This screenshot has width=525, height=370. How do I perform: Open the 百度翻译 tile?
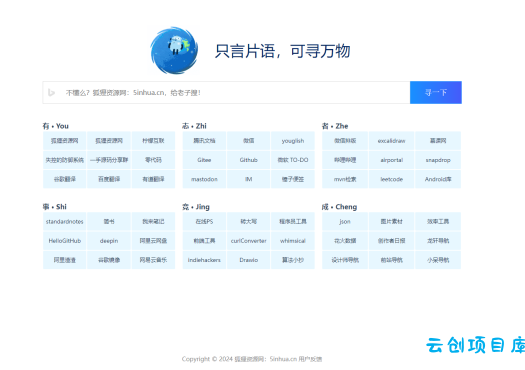point(109,179)
